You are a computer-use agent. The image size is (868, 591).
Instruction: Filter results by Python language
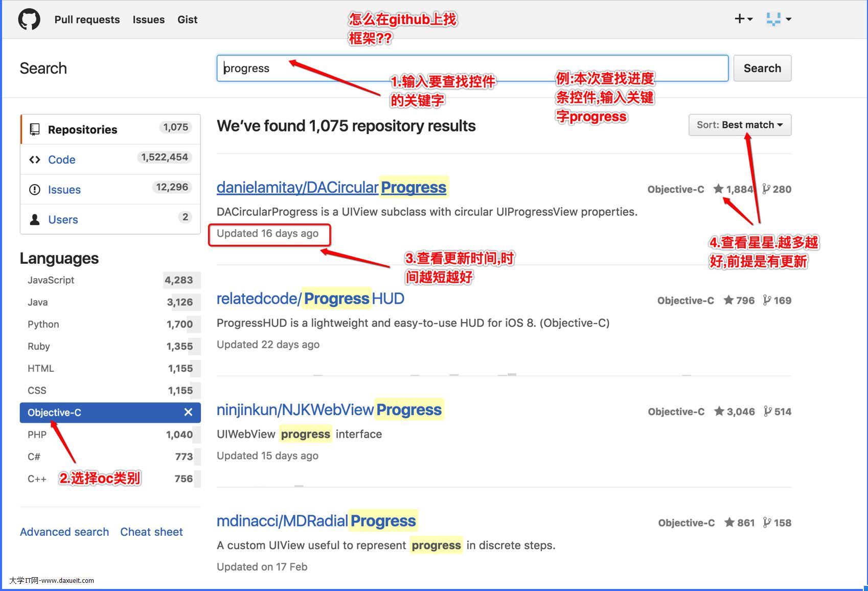click(x=43, y=324)
